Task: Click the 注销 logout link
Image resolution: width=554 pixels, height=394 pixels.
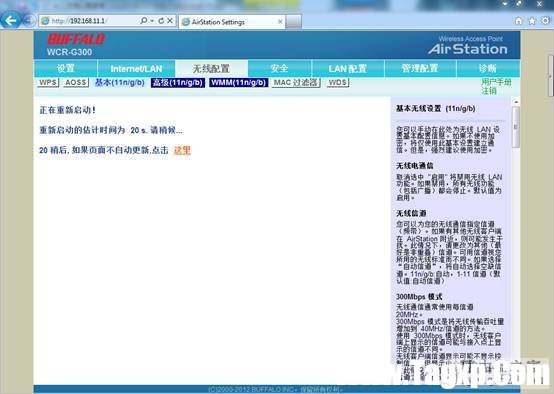Action: (x=489, y=91)
